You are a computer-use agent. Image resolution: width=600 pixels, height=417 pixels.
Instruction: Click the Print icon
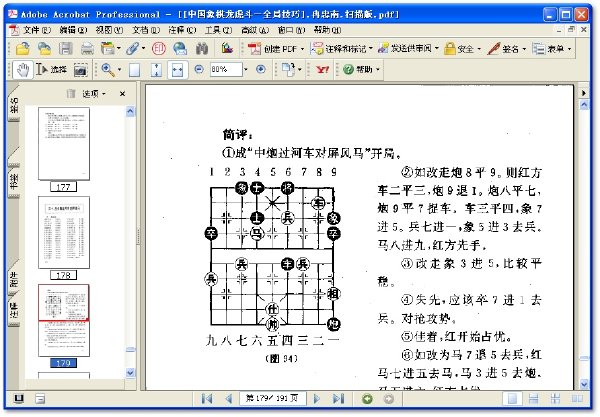(x=87, y=49)
